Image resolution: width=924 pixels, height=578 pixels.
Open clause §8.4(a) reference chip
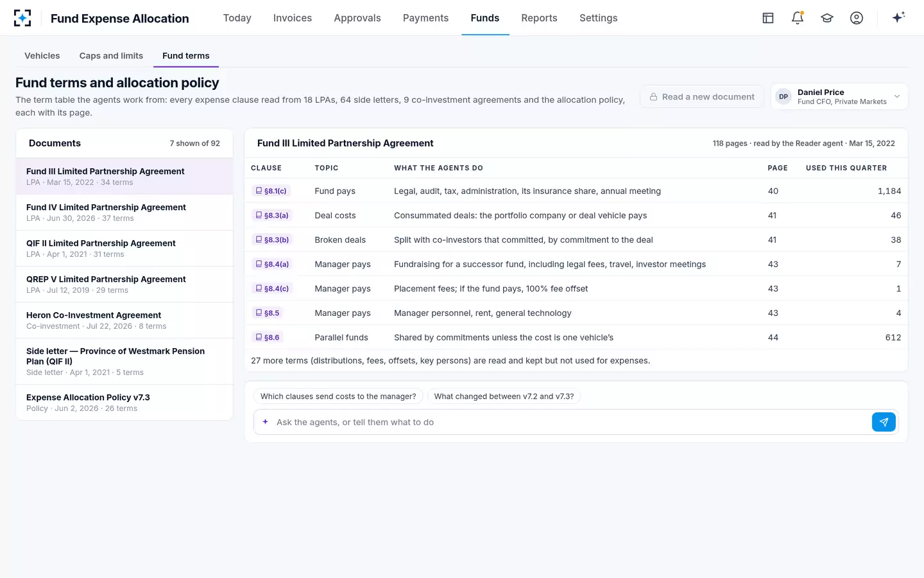[x=272, y=264]
